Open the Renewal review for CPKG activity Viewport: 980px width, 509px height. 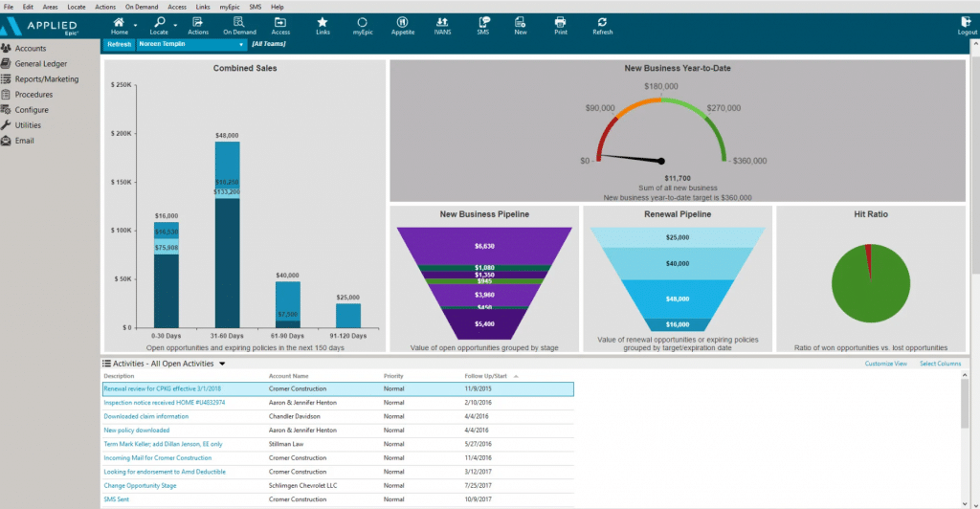162,389
